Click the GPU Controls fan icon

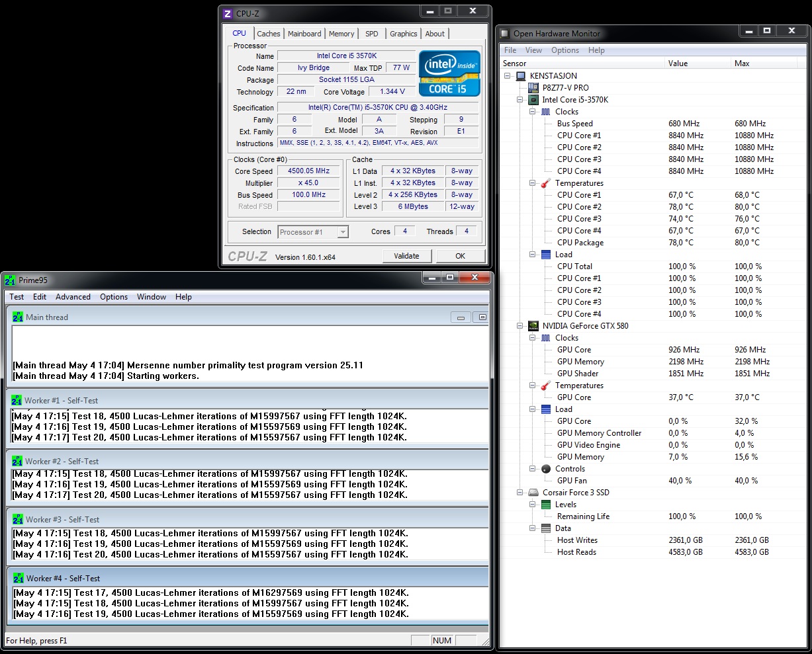click(546, 469)
